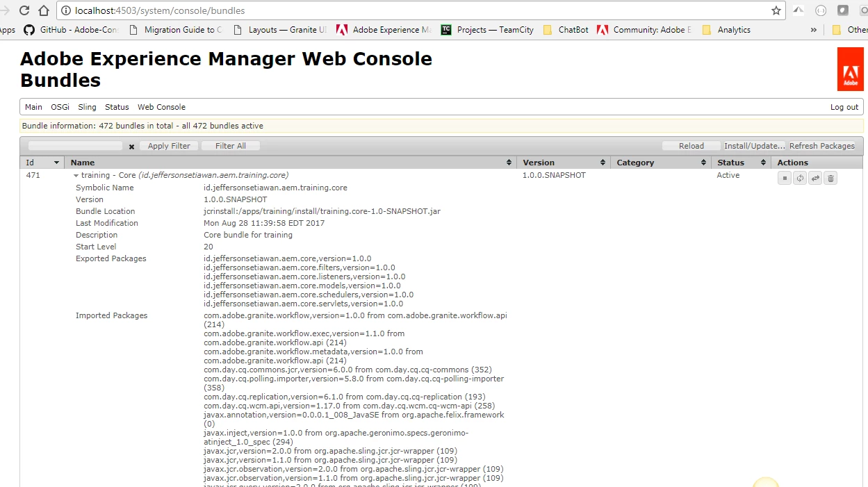Sort bundles by Id column
The width and height of the screenshot is (868, 487).
[x=43, y=163]
